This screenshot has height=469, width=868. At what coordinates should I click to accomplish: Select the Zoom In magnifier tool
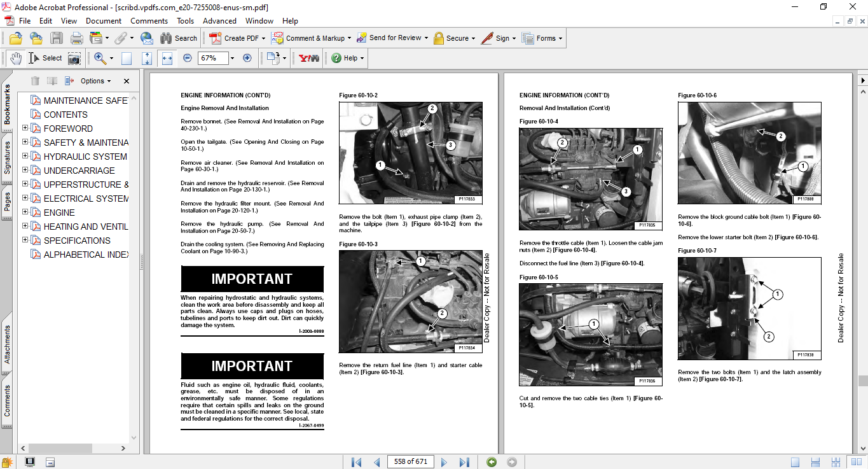pos(100,58)
